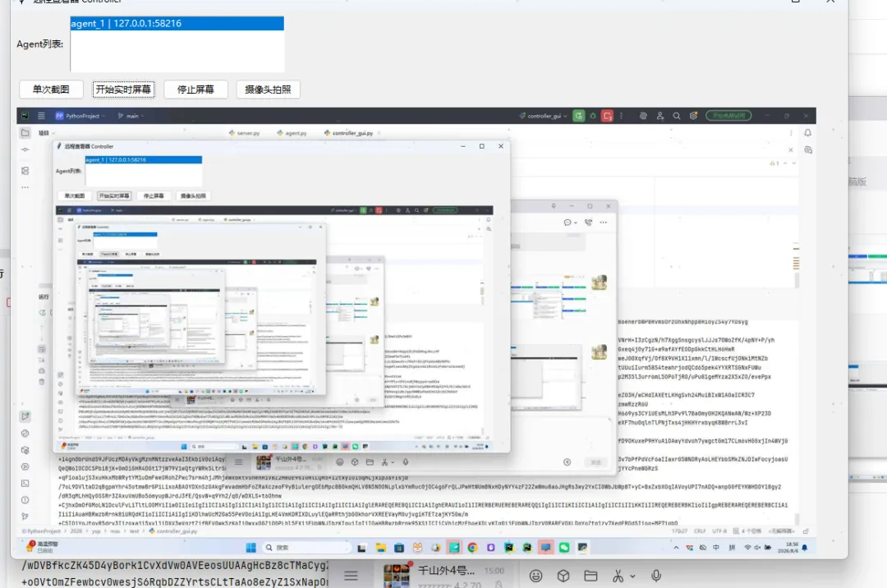Toggle Problems icon in outermost streamed bottom-left sidebar
Viewport: 887px width, 588px height.
pos(25,500)
